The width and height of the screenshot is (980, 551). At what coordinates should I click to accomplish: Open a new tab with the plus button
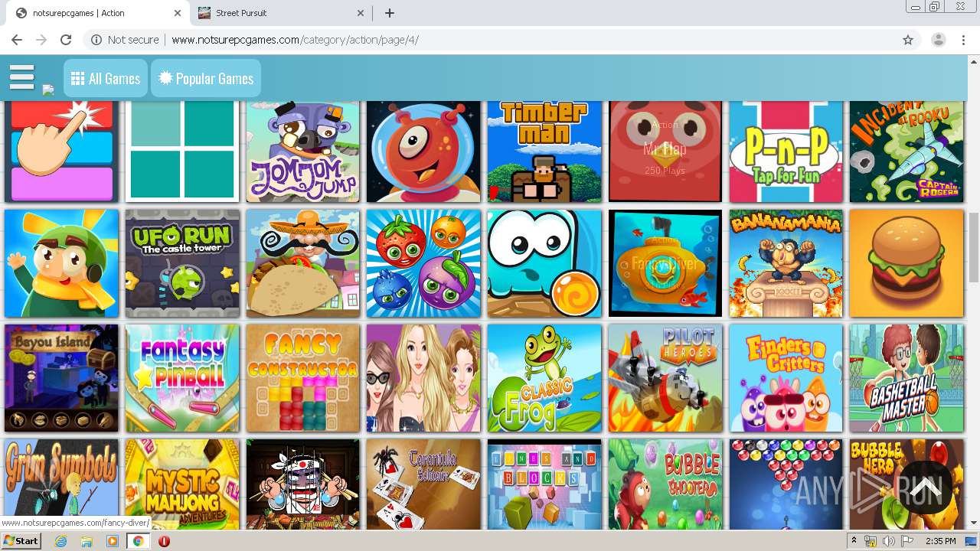click(390, 13)
